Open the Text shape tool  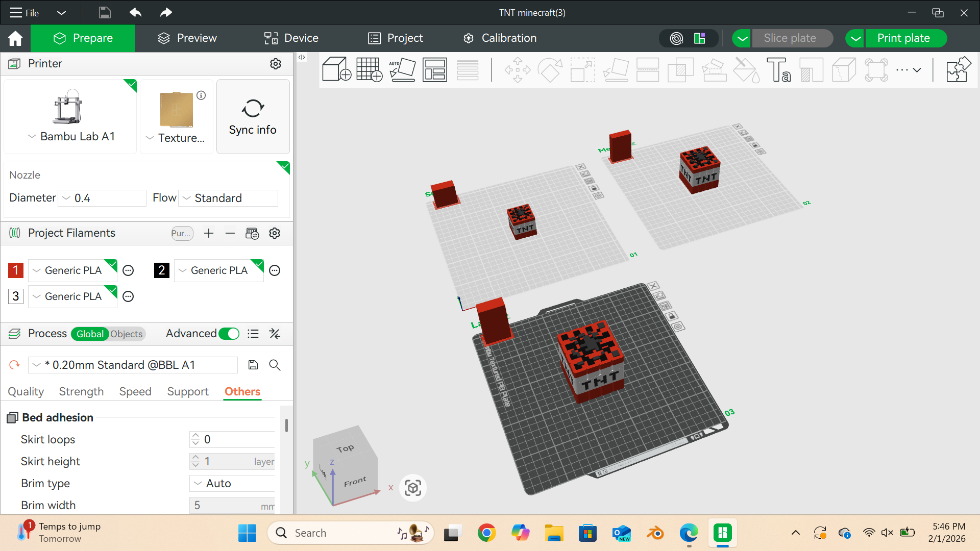tap(779, 69)
